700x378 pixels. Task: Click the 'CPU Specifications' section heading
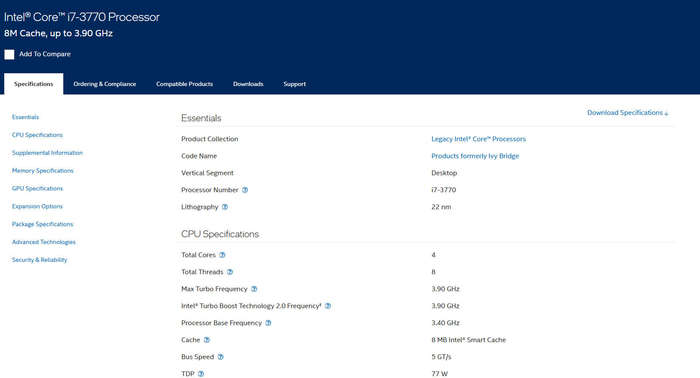click(220, 234)
